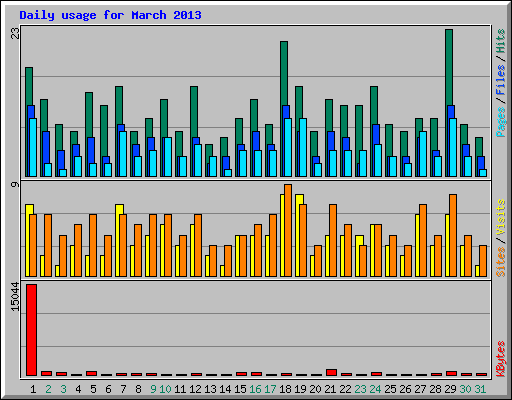Click day label 15 on the x-axis

(240, 389)
